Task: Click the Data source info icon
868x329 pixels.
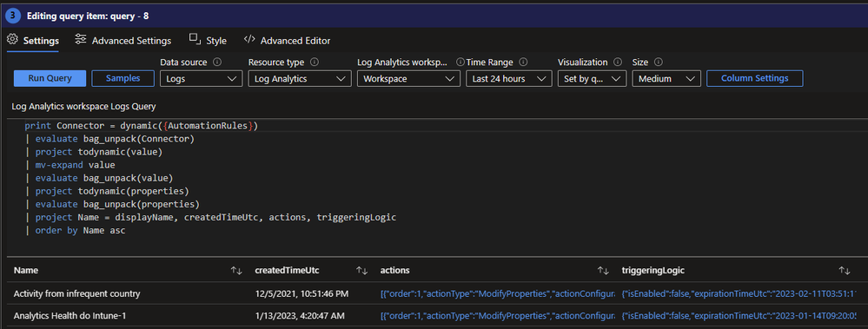Action: pyautogui.click(x=217, y=63)
